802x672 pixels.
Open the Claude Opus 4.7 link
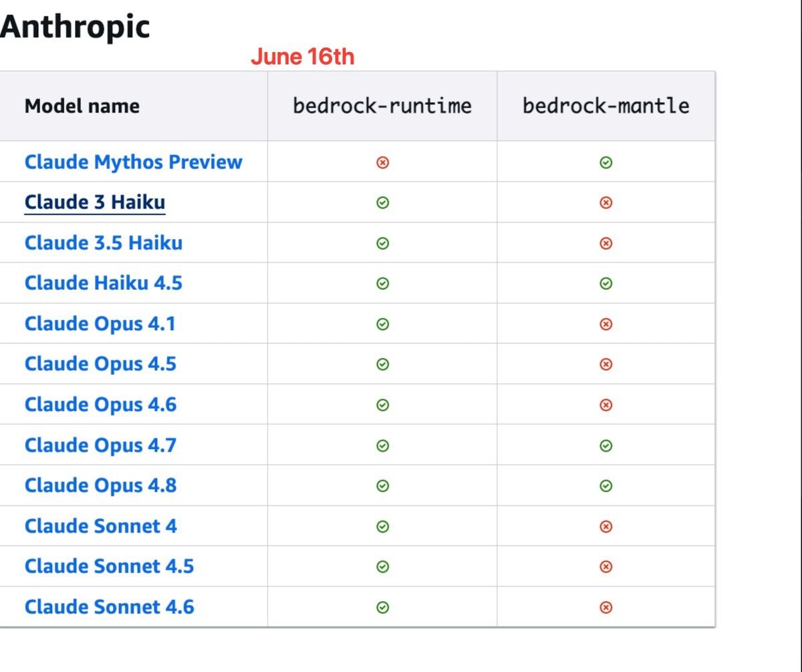pyautogui.click(x=100, y=445)
